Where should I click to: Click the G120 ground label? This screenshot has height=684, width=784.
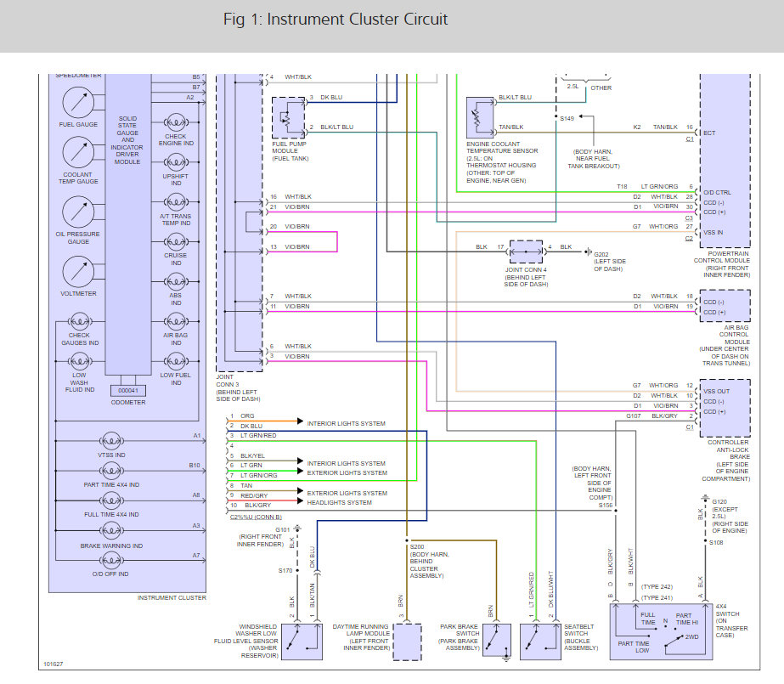719,501
